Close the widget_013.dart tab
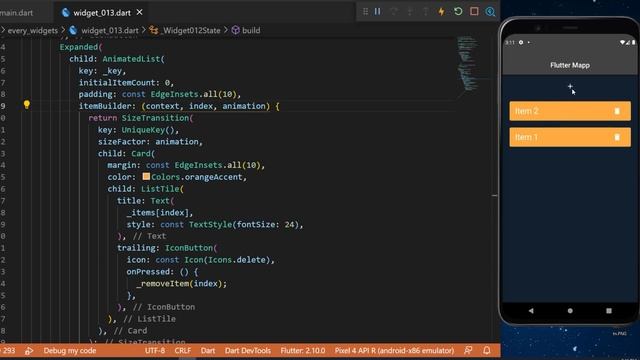This screenshot has width=640, height=360. 140,12
